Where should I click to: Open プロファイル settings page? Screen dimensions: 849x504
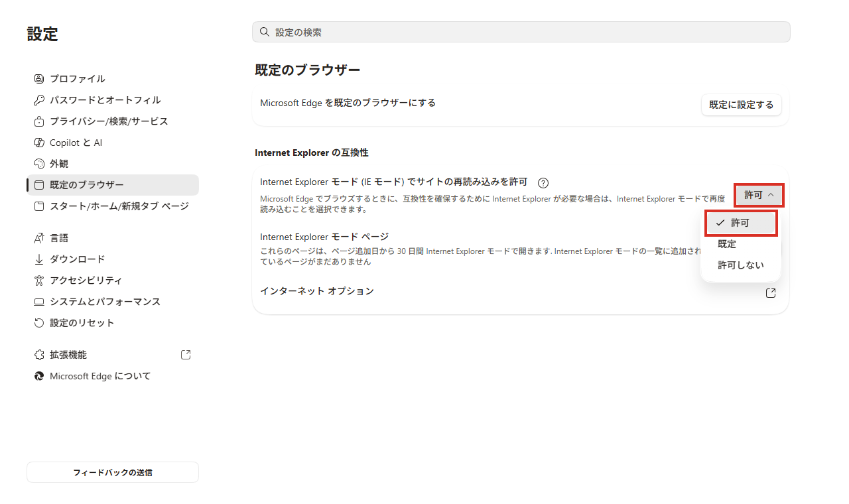pyautogui.click(x=113, y=79)
